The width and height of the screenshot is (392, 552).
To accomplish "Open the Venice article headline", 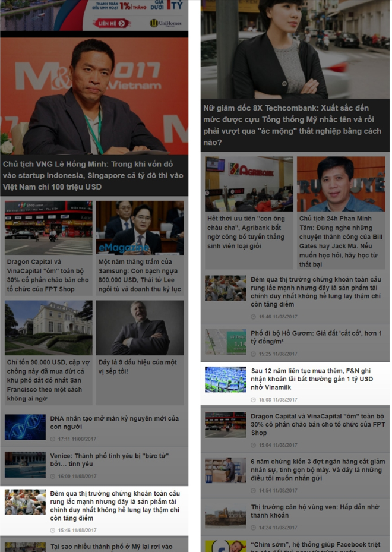I will click(x=109, y=460).
